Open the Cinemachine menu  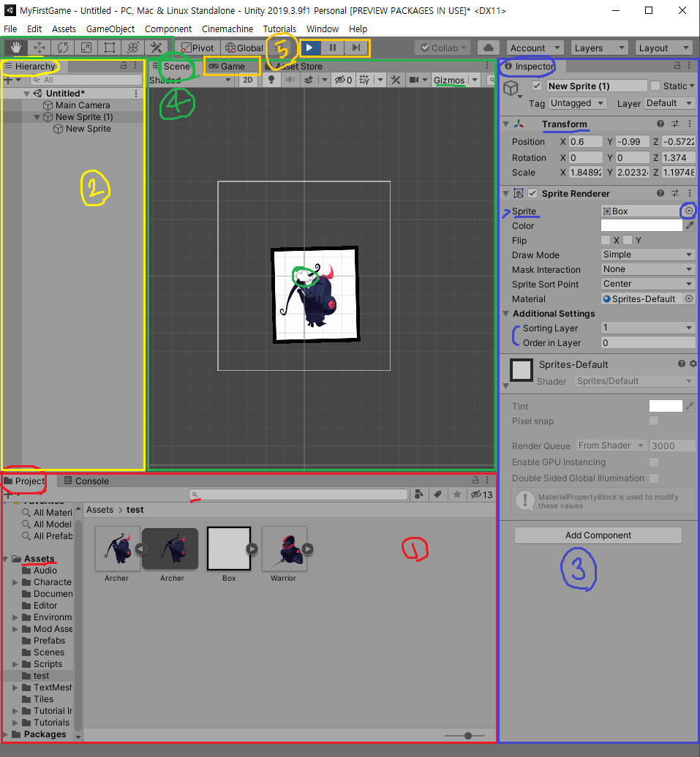click(x=227, y=29)
